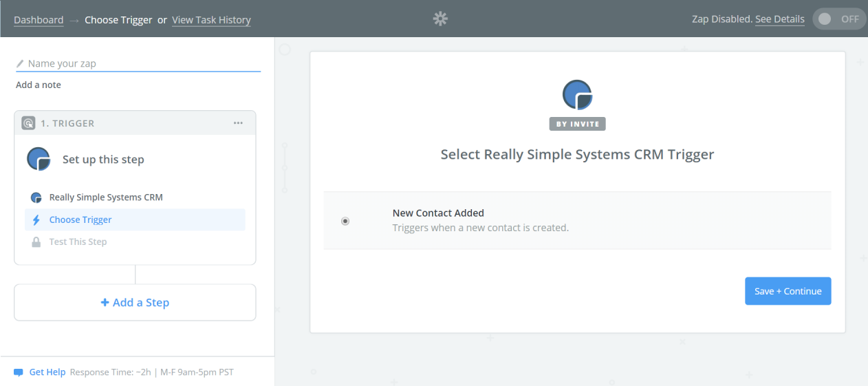
Task: Click the '1. TRIGGER' step header
Action: click(135, 123)
